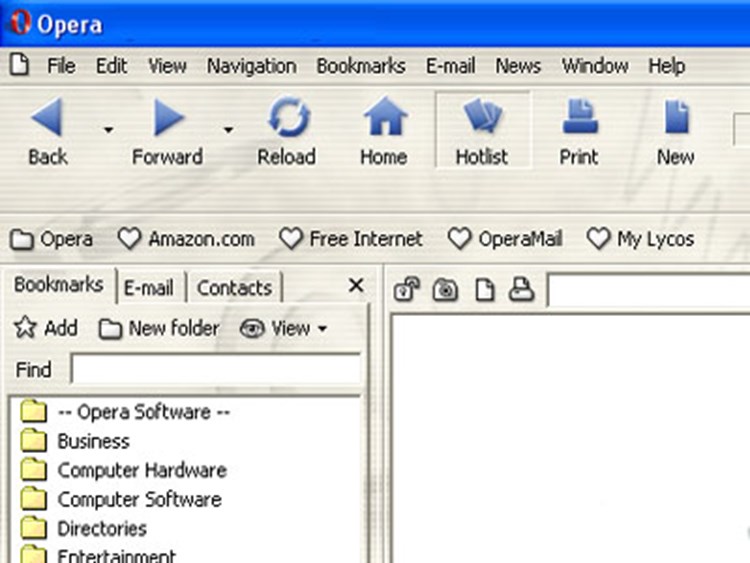Click the lock and document security icon
This screenshot has height=563, width=750.
tap(407, 289)
